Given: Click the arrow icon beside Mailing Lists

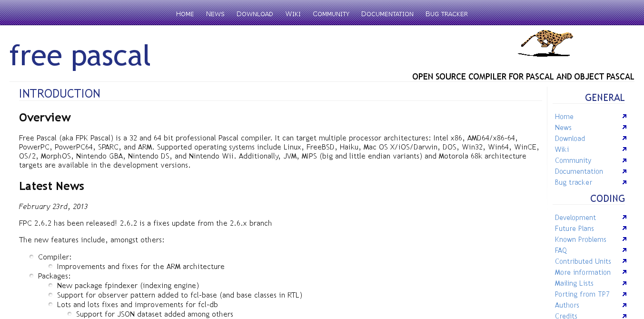Looking at the screenshot, I should 624,283.
